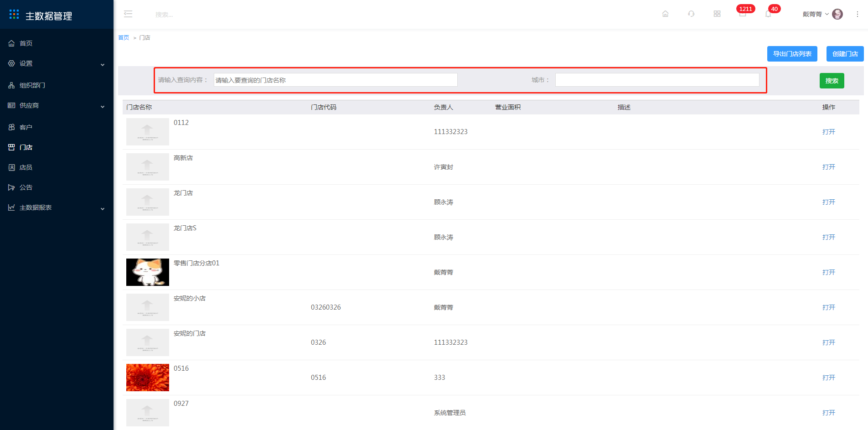This screenshot has height=430, width=868.
Task: Open the apps grid icon in top bar
Action: pyautogui.click(x=717, y=14)
